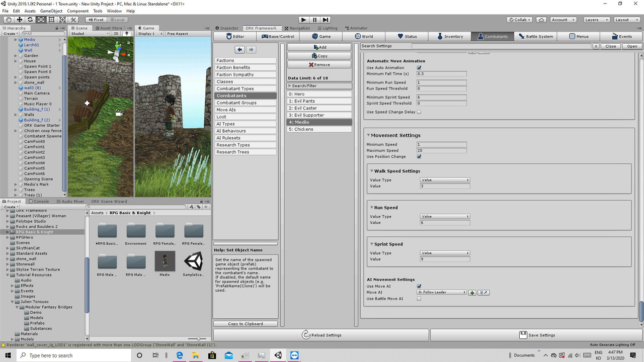Click the Copy to Clipboard button
Screen dimensions: 644x362
tap(246, 324)
